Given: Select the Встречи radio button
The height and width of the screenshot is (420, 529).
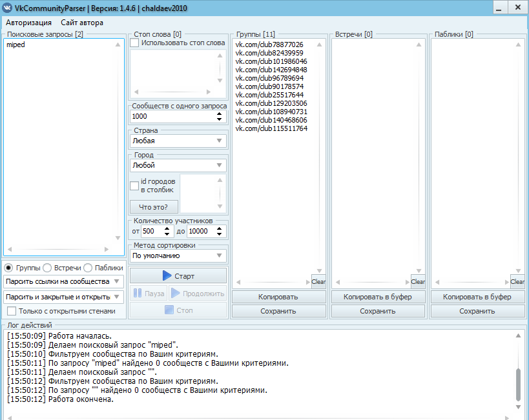Looking at the screenshot, I should 47,268.
